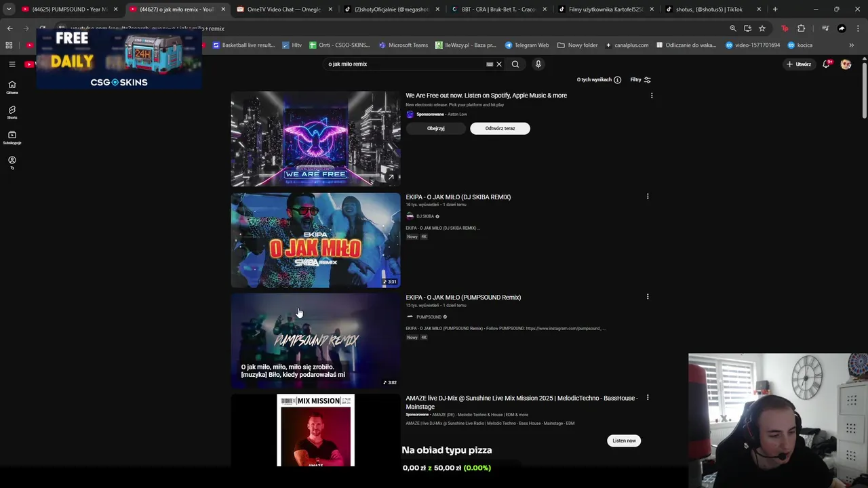Go to the YouTube Home sidebar icon
Screen dimensions: 868x488
click(12, 87)
